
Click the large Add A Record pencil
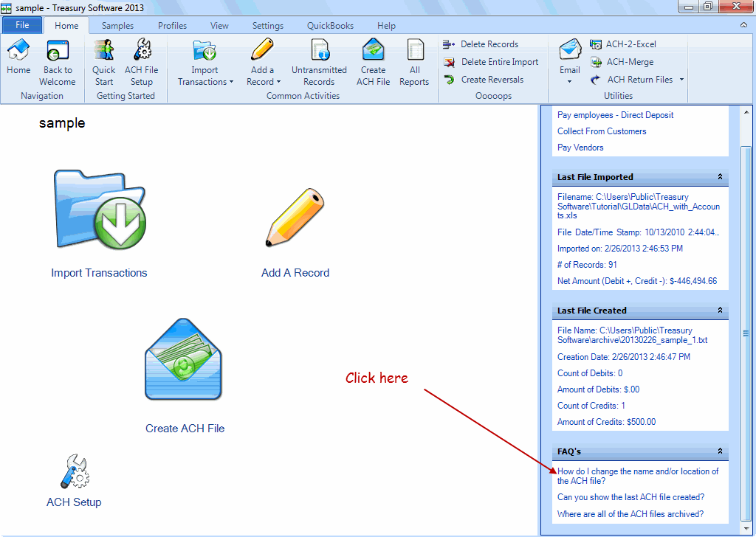coord(295,218)
